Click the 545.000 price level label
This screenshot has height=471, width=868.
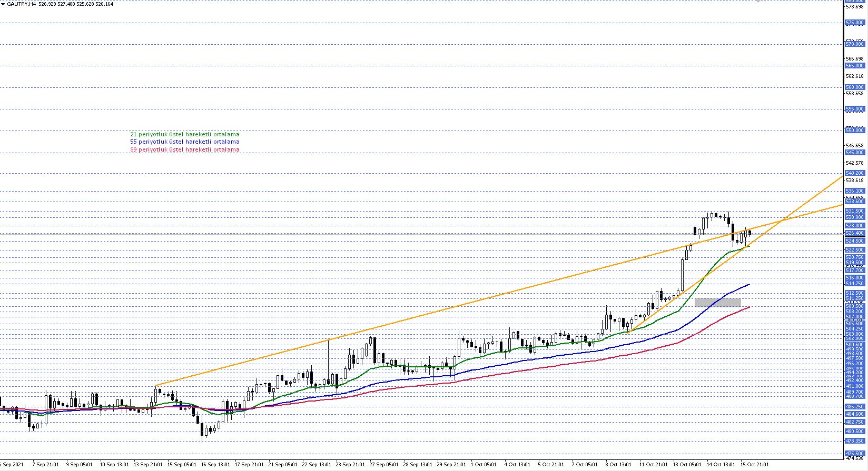[x=854, y=153]
